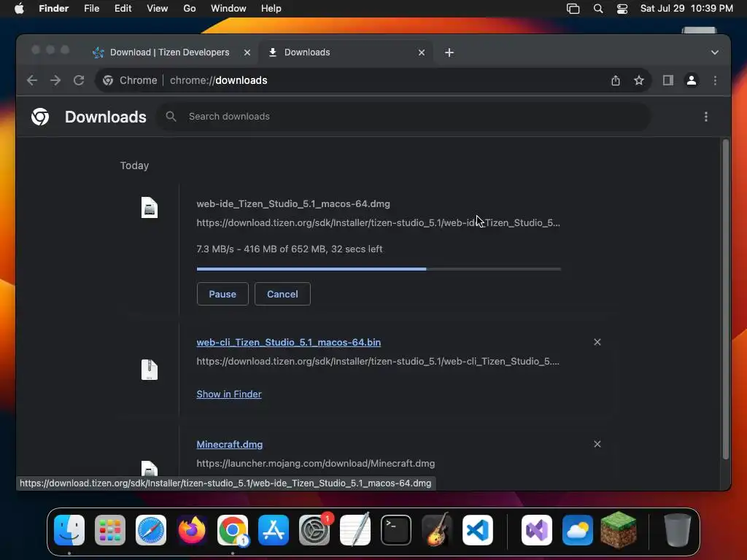This screenshot has width=747, height=560.
Task: Open Finder from the Dock
Action: tap(69, 529)
